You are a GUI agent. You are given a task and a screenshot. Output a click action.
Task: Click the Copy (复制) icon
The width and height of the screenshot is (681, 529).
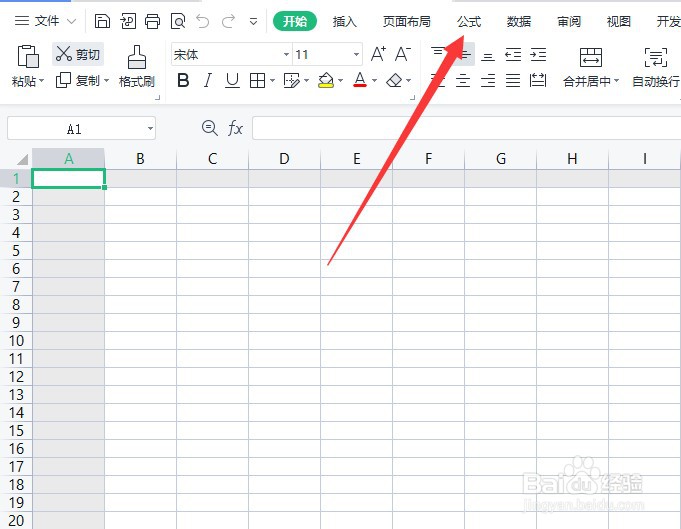63,80
